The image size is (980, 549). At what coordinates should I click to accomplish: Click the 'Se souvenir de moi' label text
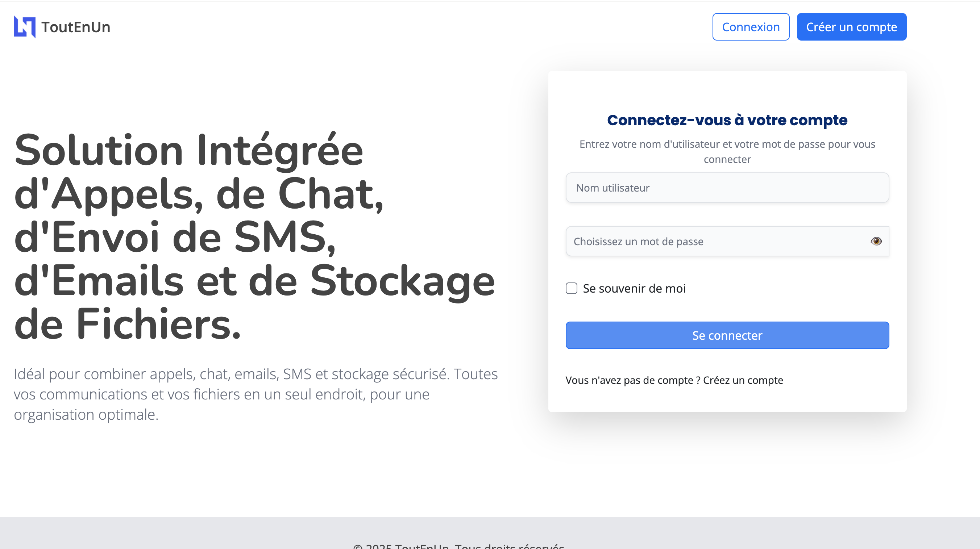click(x=634, y=289)
